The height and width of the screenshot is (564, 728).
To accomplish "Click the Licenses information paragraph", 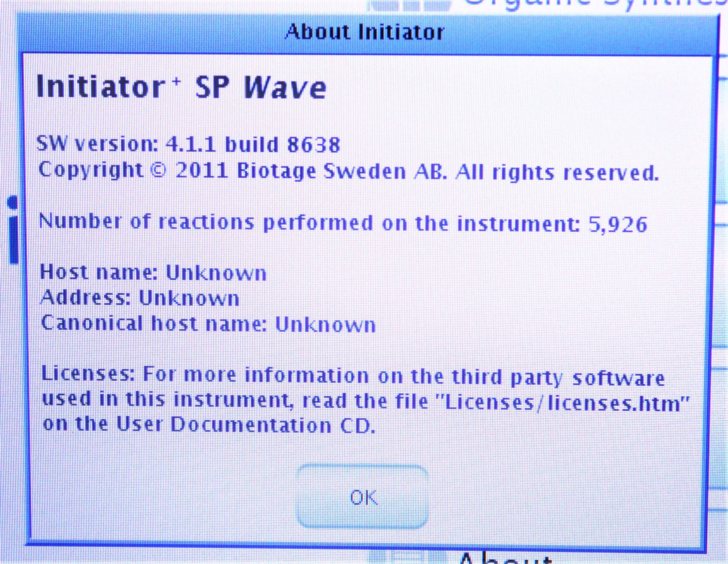I will pyautogui.click(x=366, y=400).
